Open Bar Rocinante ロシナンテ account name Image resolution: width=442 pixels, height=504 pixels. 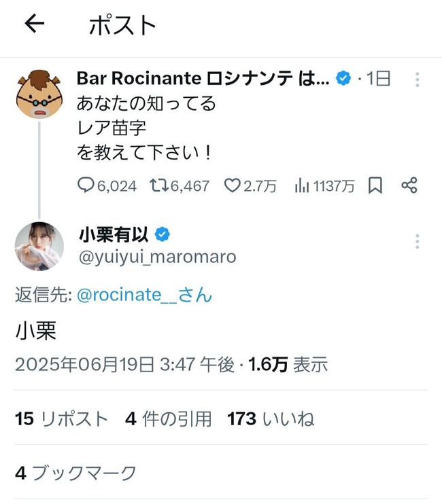pyautogui.click(x=203, y=78)
